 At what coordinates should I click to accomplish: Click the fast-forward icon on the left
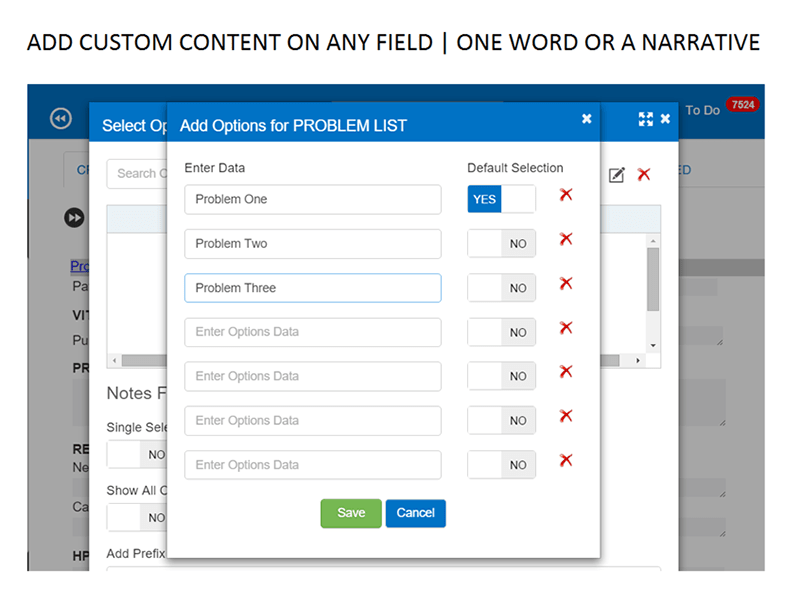pyautogui.click(x=74, y=217)
